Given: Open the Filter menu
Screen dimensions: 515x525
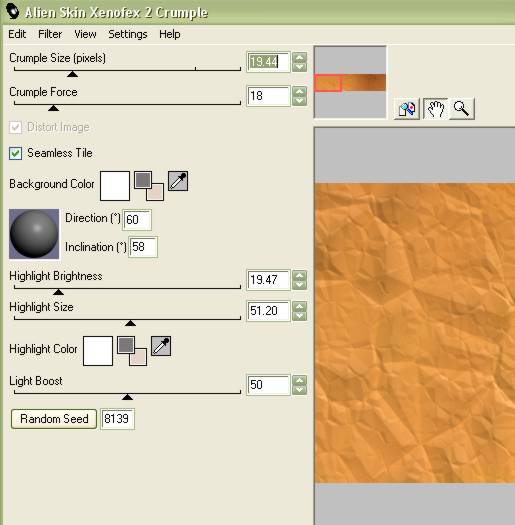Looking at the screenshot, I should tap(50, 34).
